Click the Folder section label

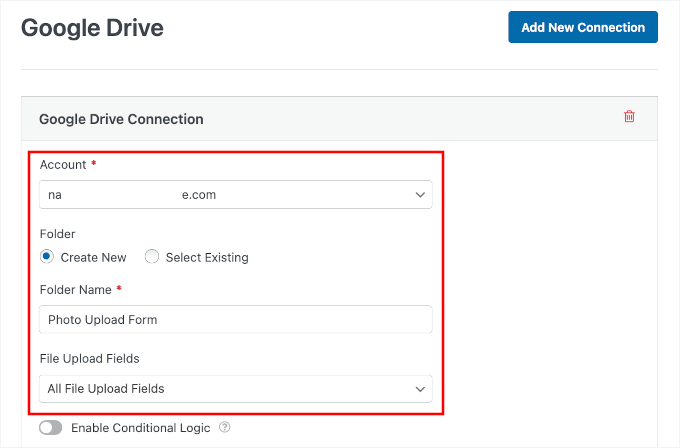[57, 234]
